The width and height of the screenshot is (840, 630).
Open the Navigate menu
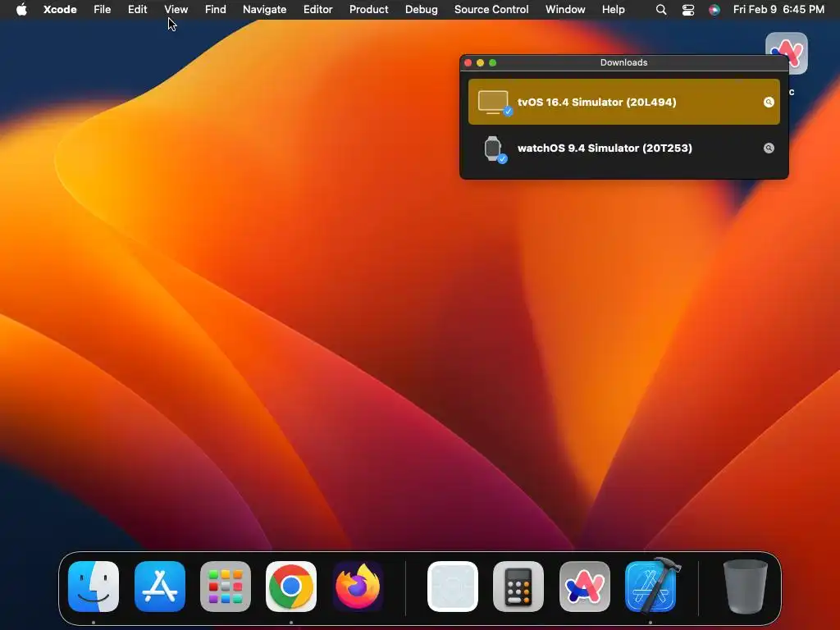tap(265, 9)
